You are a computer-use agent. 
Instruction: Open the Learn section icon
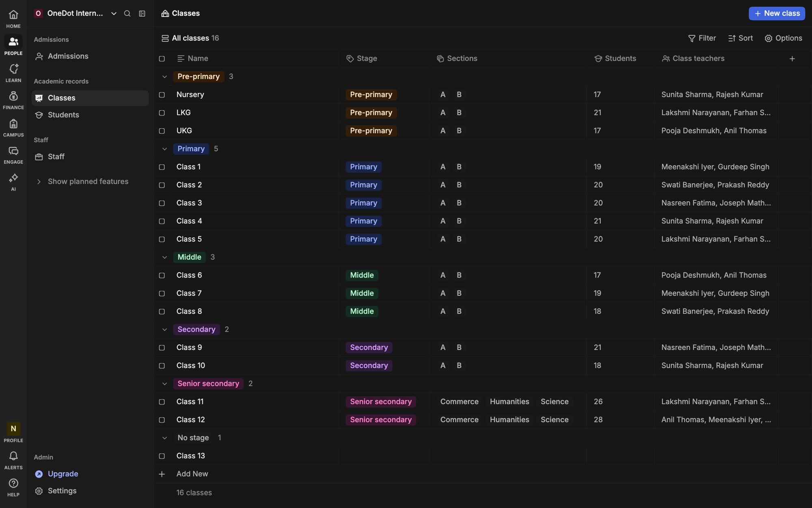13,69
